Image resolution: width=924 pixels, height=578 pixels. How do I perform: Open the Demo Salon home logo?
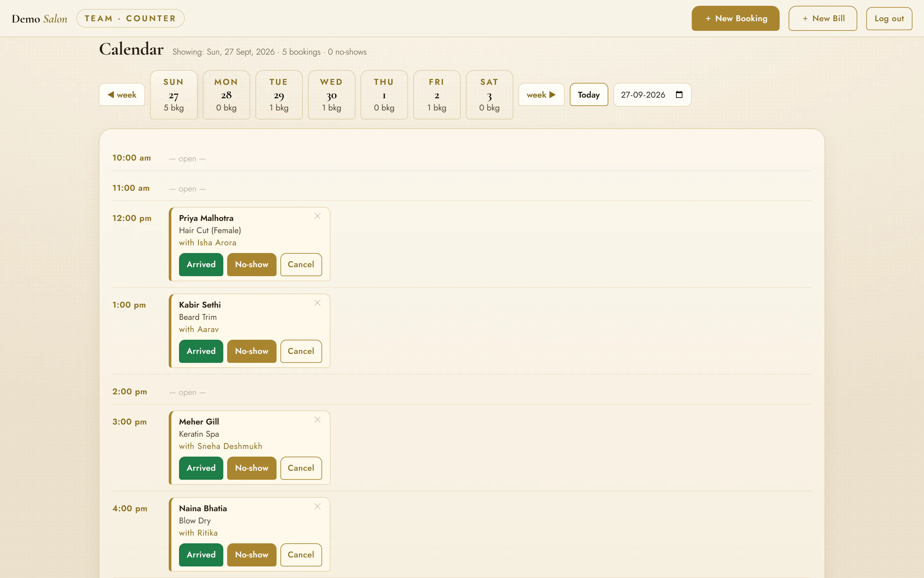click(39, 18)
